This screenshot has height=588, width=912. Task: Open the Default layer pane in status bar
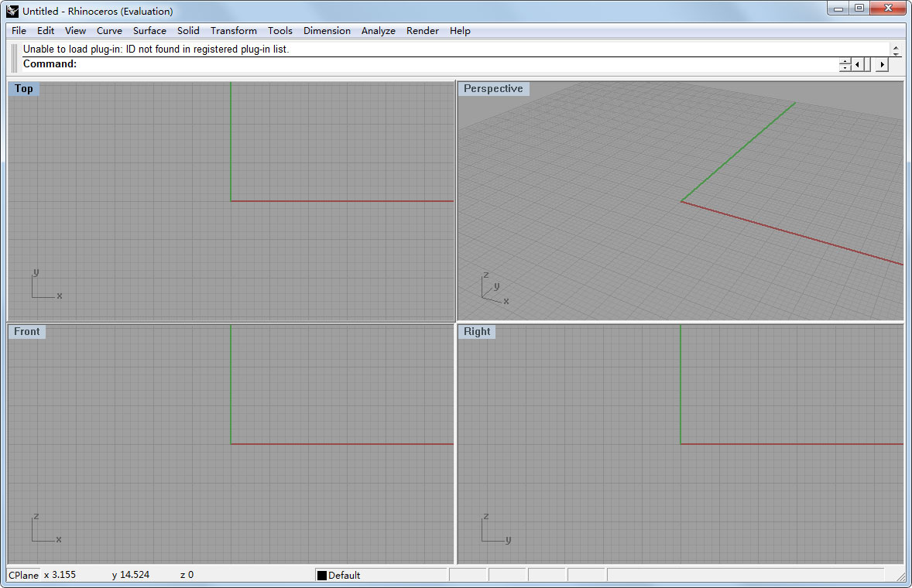(382, 575)
